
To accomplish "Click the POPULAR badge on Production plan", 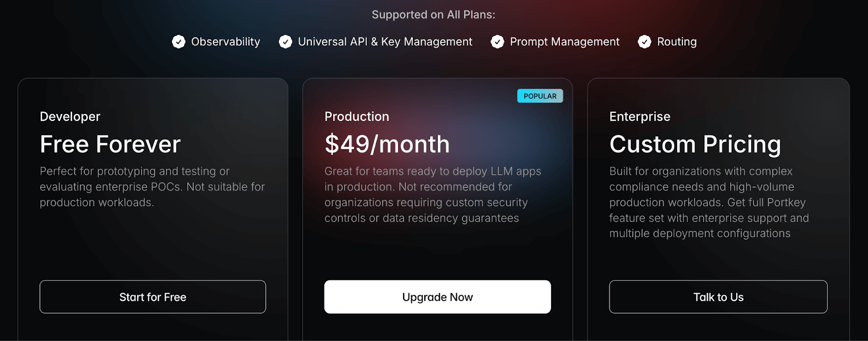I will (540, 96).
